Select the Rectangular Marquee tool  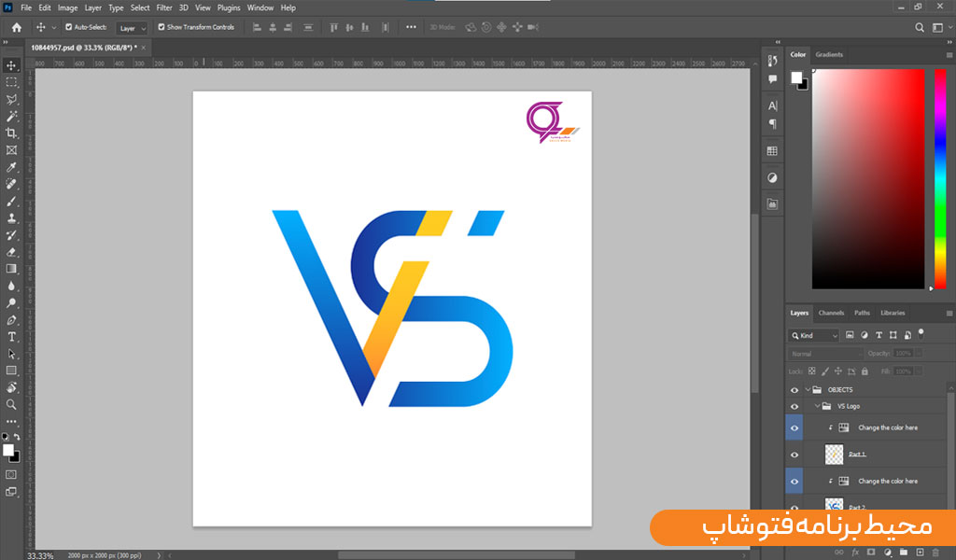(11, 82)
